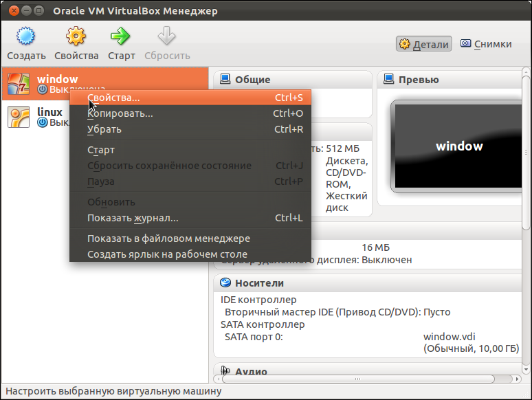
Task: Click the Обновить context menu entry
Action: (x=190, y=202)
